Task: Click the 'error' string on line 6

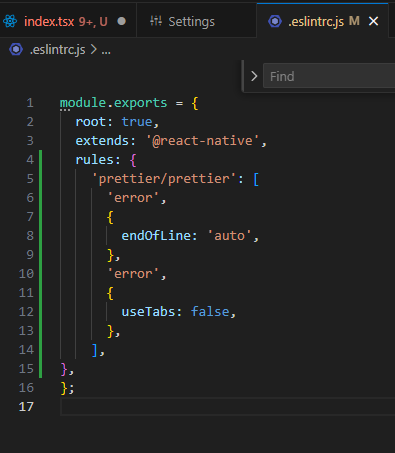Action: 133,198
